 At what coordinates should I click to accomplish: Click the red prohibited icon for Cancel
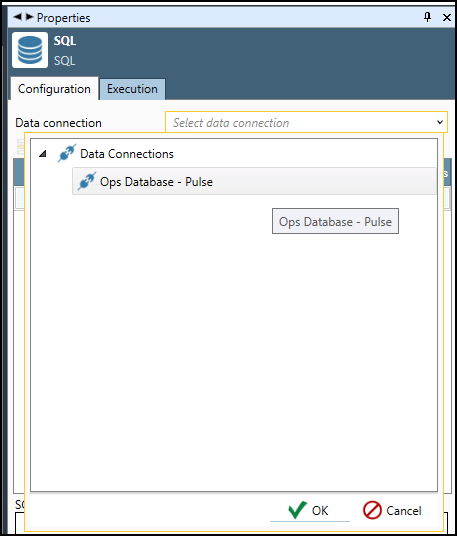[372, 510]
